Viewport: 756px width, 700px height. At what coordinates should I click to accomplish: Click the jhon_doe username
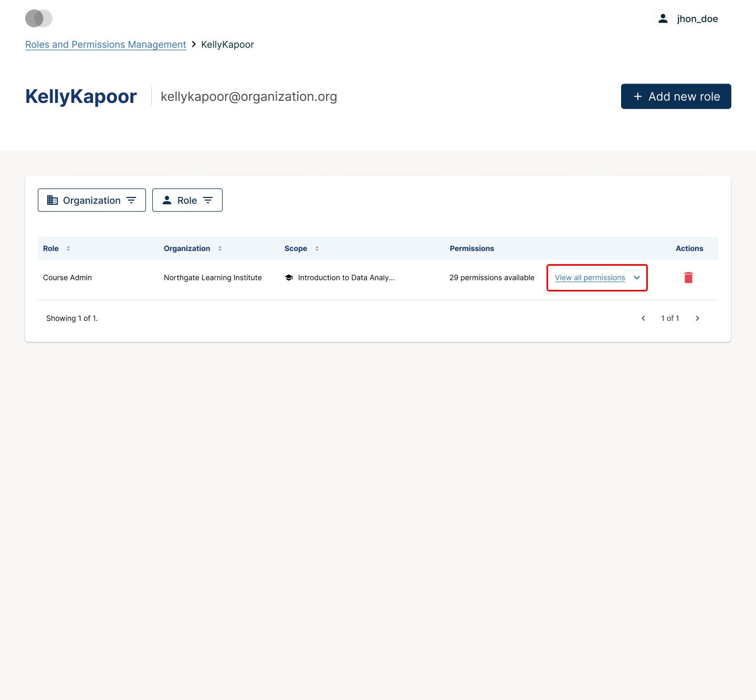point(697,19)
